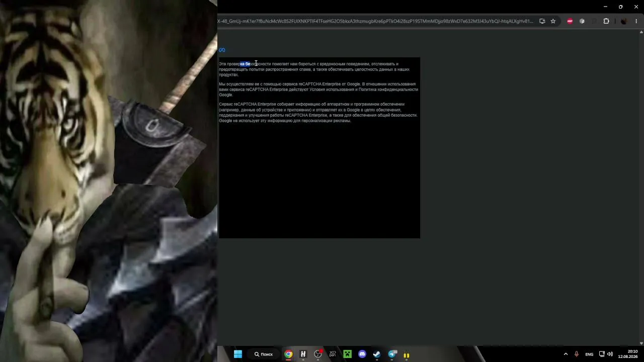The height and width of the screenshot is (362, 644).
Task: Open network settings from the tray
Action: (x=602, y=354)
